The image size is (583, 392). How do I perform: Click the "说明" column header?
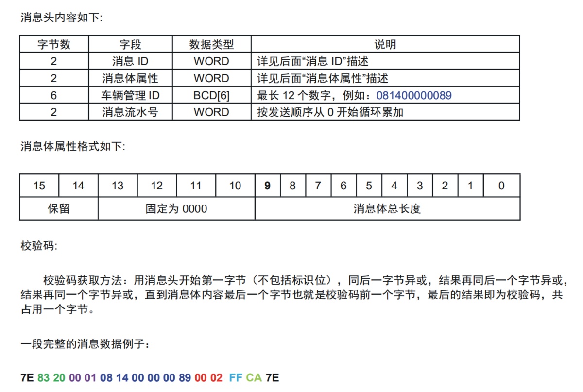click(x=385, y=44)
